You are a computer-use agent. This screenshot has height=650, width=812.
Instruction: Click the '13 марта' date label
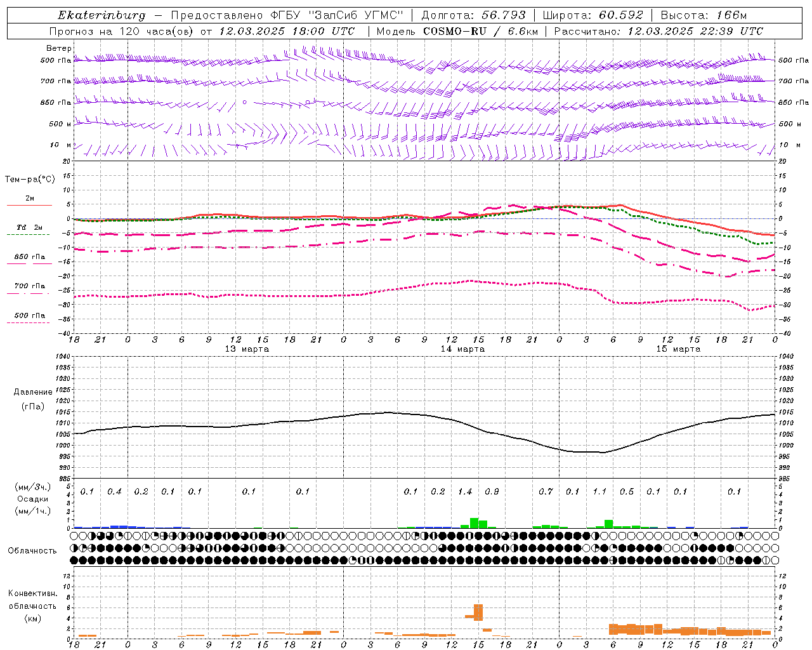247,349
